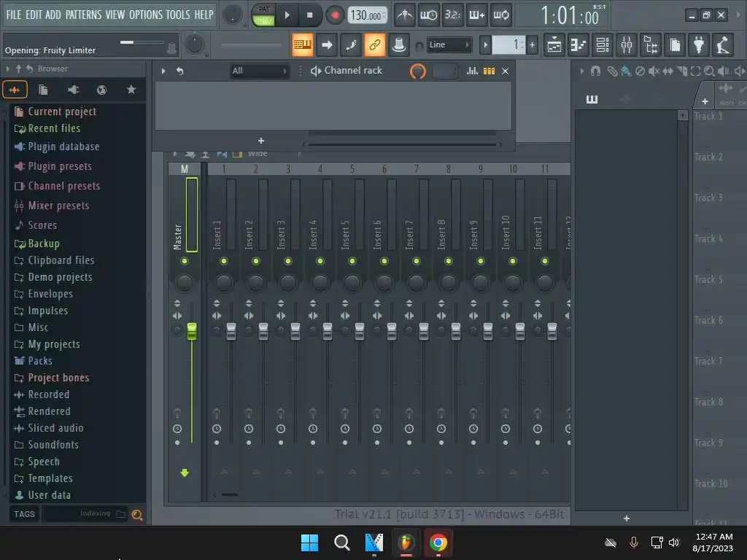The width and height of the screenshot is (747, 560).
Task: Click the taskbar volume speaker icon
Action: [674, 542]
